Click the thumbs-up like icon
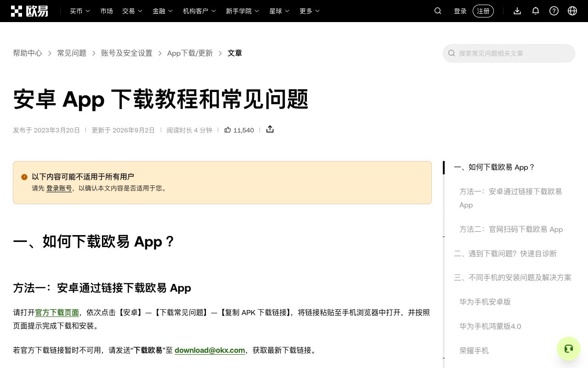 tap(227, 130)
